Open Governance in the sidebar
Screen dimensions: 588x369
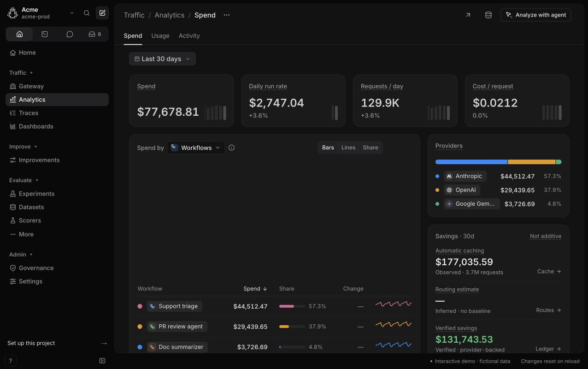pyautogui.click(x=57, y=268)
